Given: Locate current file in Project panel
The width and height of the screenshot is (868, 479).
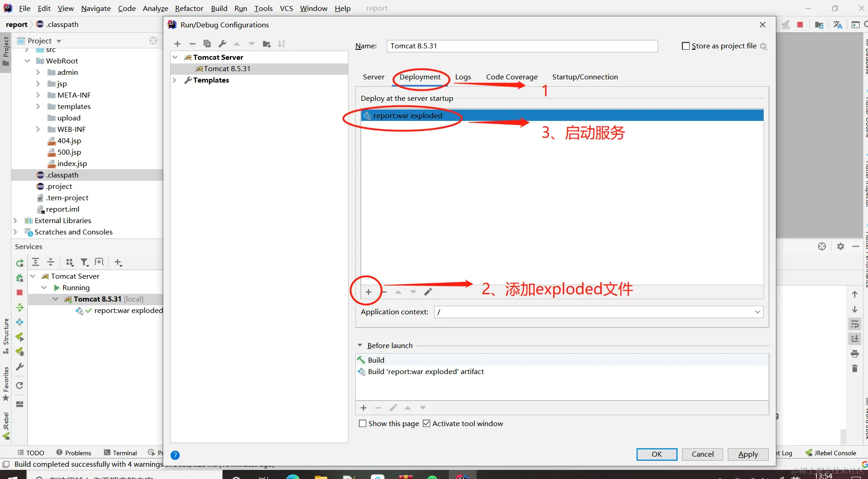Looking at the screenshot, I should (x=153, y=41).
